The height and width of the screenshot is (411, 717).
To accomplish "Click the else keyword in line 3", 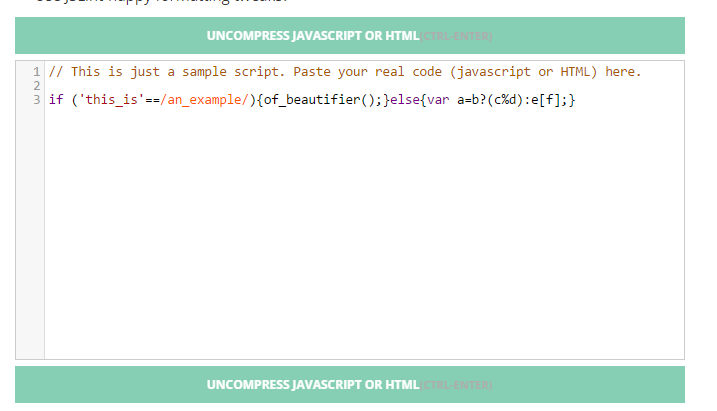I will tap(405, 100).
